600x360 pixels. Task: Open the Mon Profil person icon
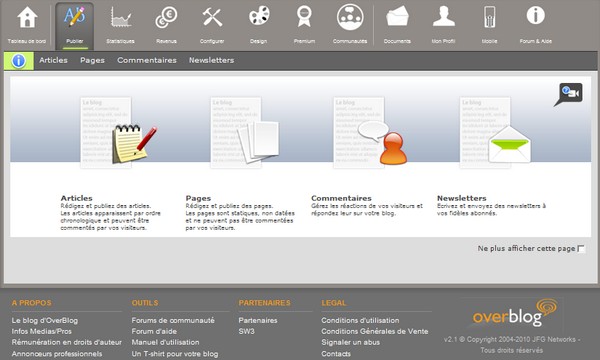pyautogui.click(x=443, y=17)
